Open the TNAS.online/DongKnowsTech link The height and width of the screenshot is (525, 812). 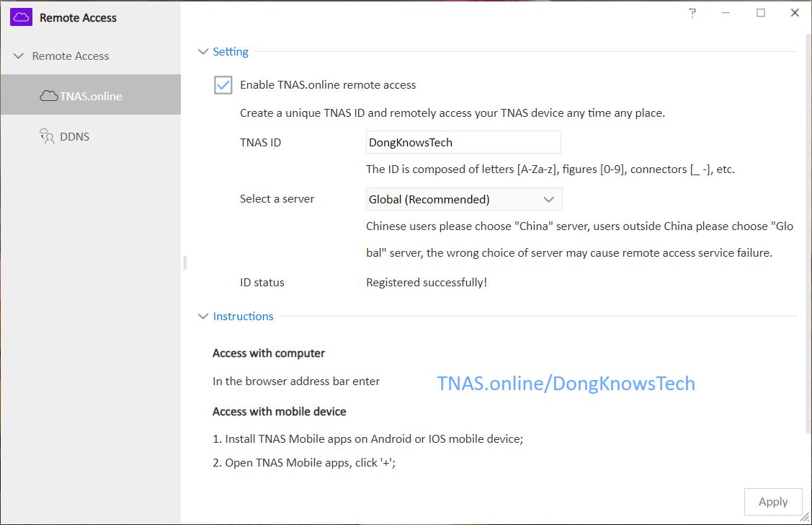click(x=566, y=384)
